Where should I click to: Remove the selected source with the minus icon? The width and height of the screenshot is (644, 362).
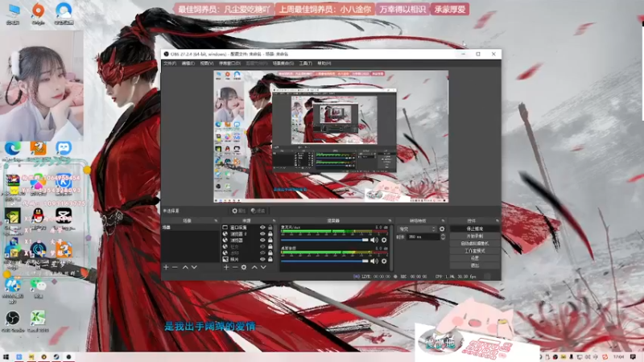coord(235,267)
